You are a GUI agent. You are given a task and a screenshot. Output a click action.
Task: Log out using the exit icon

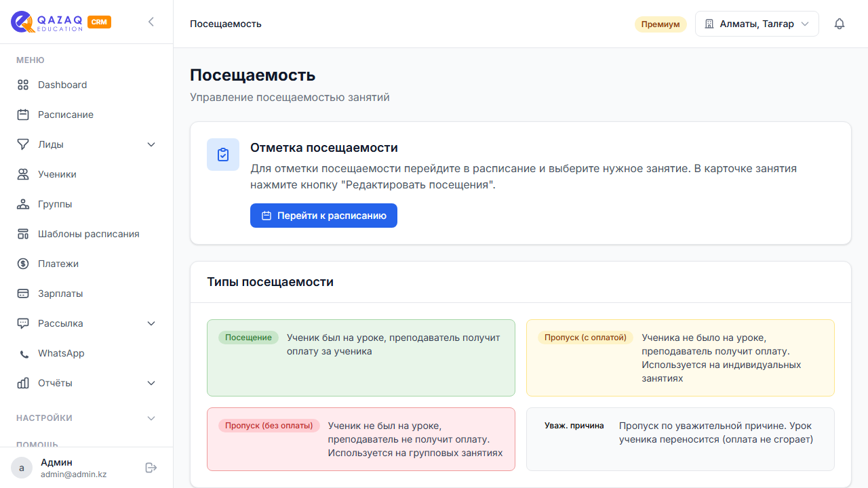click(151, 468)
